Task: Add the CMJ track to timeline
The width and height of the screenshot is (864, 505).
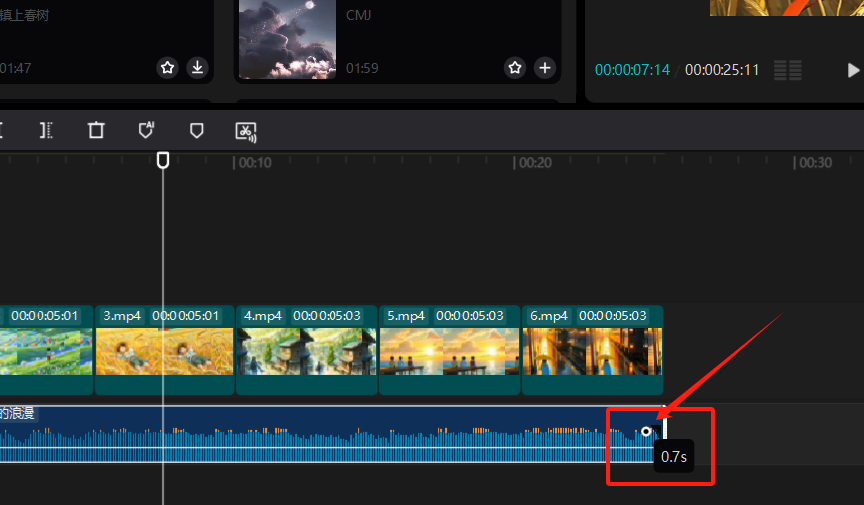Action: pos(545,68)
